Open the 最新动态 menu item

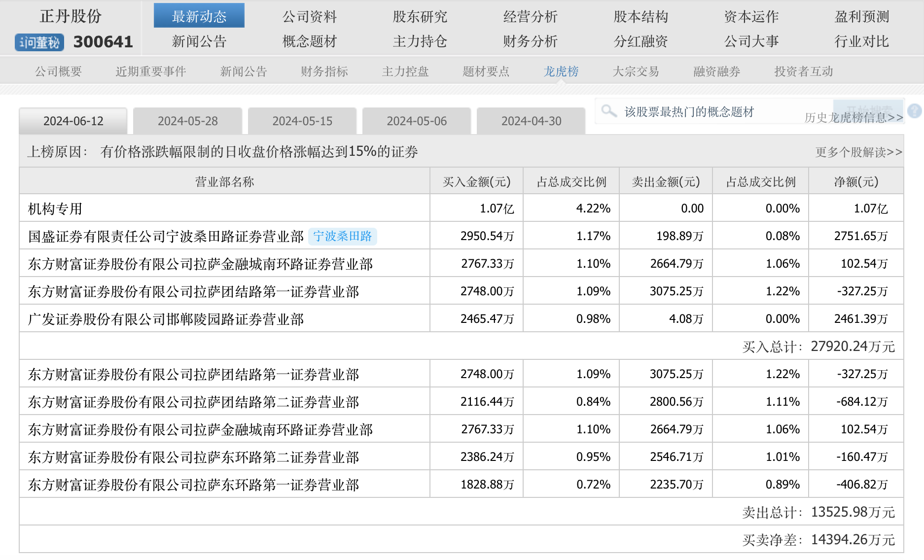tap(199, 16)
